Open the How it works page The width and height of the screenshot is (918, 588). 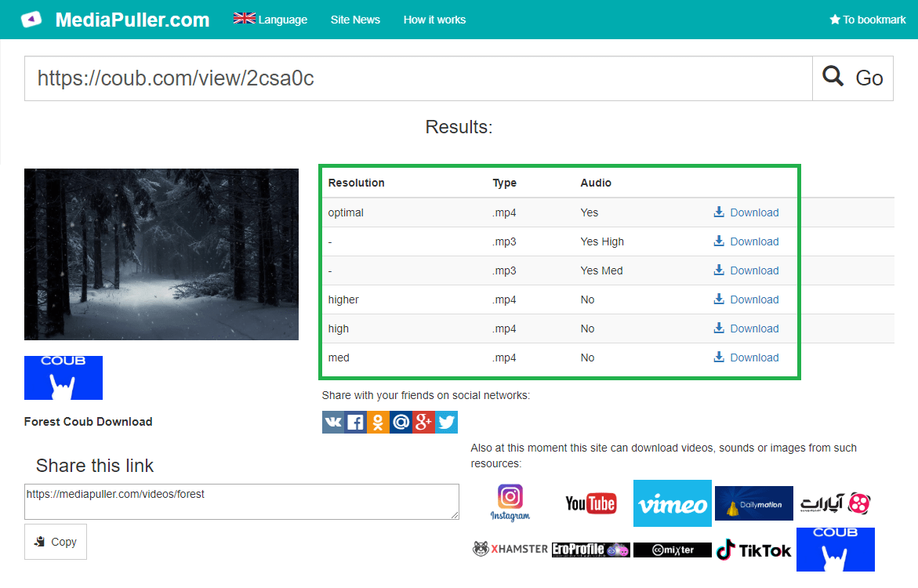(x=434, y=20)
